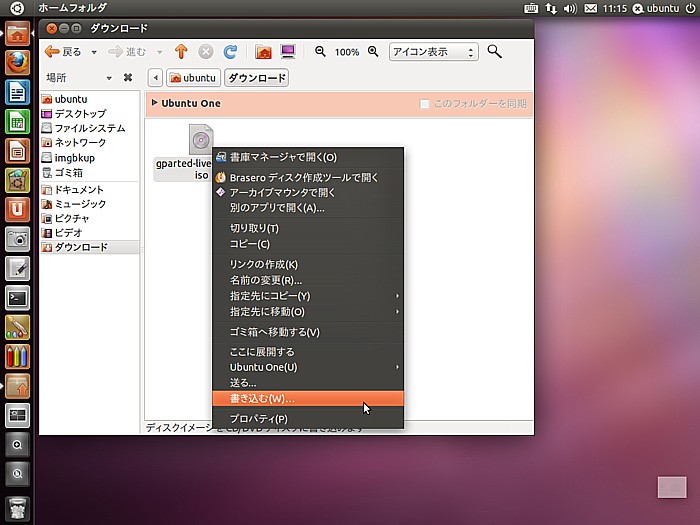Viewport: 700px width, 525px height.
Task: Choose 別のアプリで開く(A)...
Action: pos(308,208)
